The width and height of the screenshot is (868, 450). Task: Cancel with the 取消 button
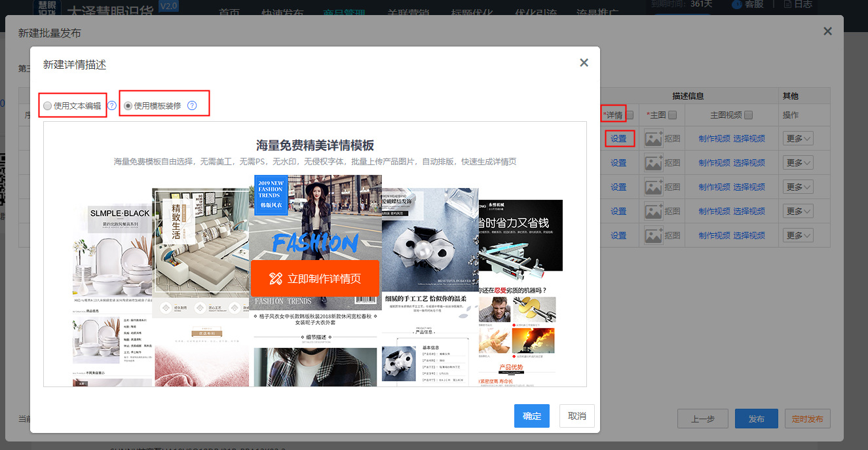577,416
